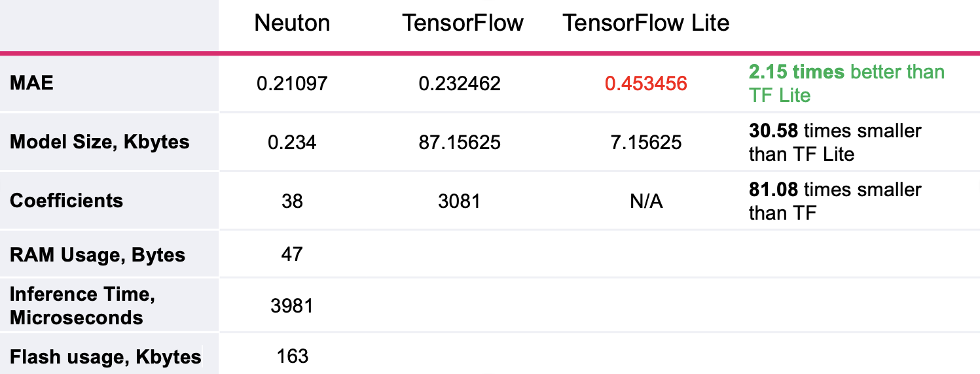Screen dimensions: 980x374
Task: Select the Model Size, Kbytes row label
Action: click(100, 142)
